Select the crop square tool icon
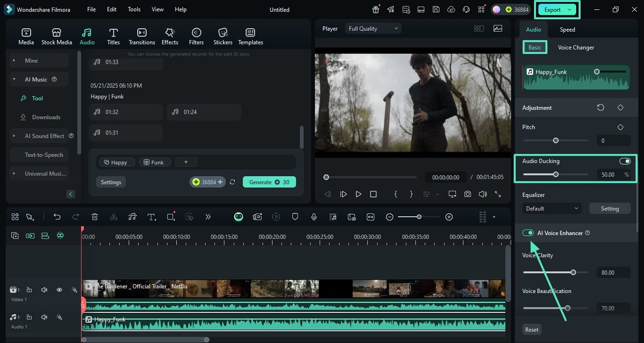Image resolution: width=644 pixels, height=343 pixels. click(171, 217)
